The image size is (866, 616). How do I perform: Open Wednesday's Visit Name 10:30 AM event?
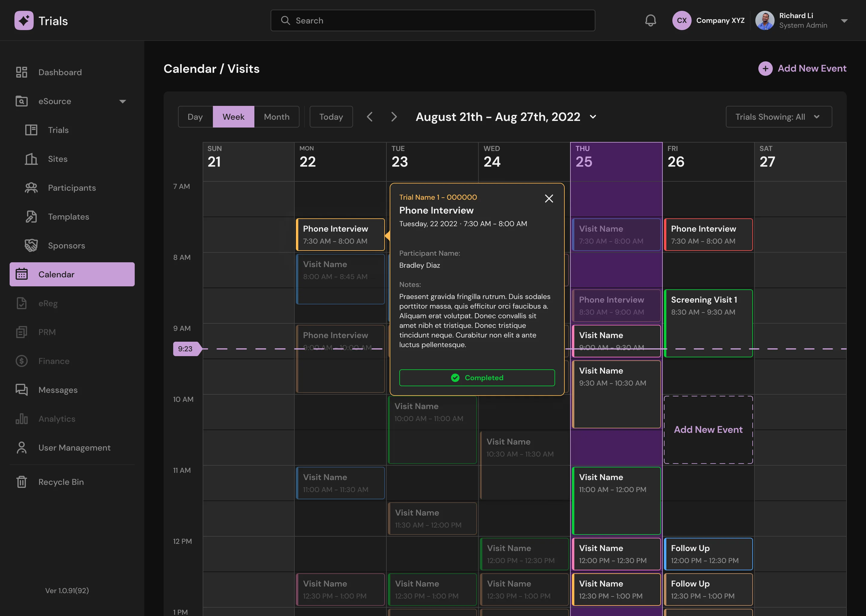(x=524, y=465)
